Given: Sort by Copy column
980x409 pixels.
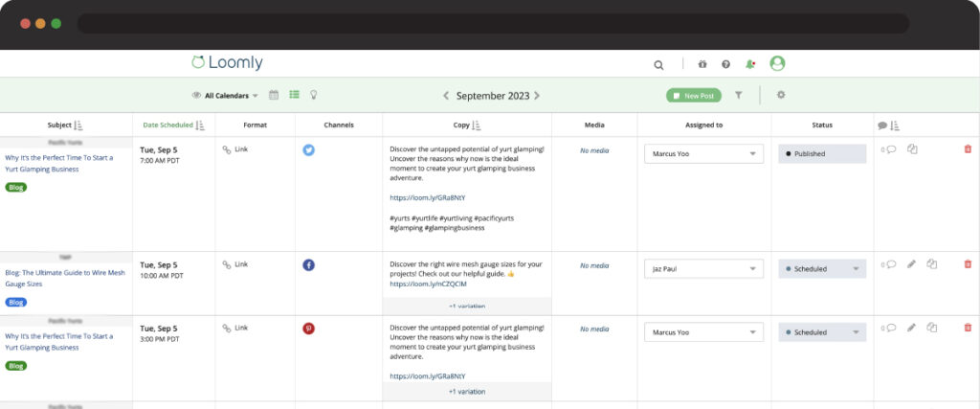Looking at the screenshot, I should point(477,125).
